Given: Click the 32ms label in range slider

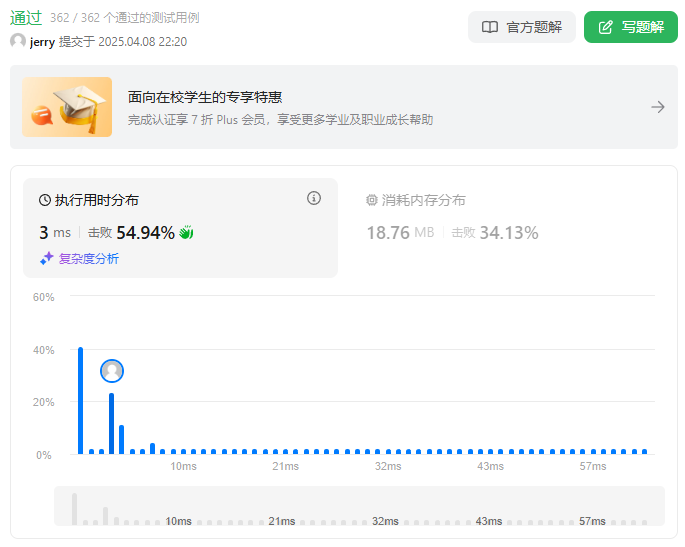Looking at the screenshot, I should (x=385, y=521).
